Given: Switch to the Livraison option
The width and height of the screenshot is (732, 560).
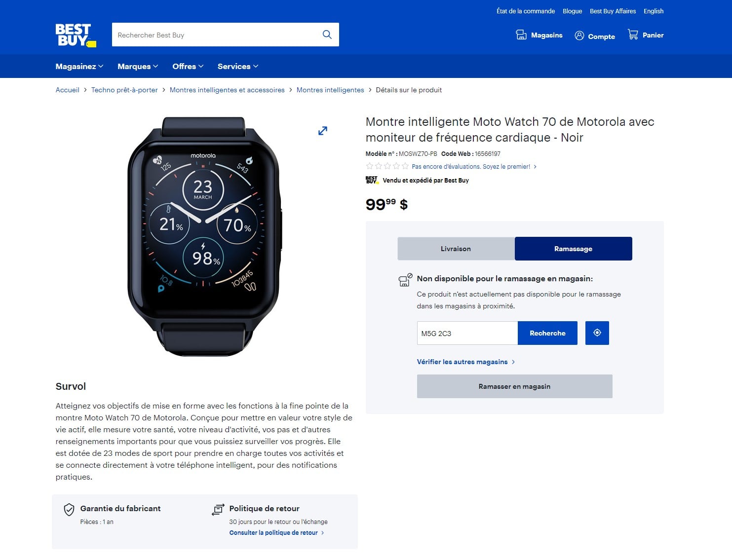Looking at the screenshot, I should (456, 249).
